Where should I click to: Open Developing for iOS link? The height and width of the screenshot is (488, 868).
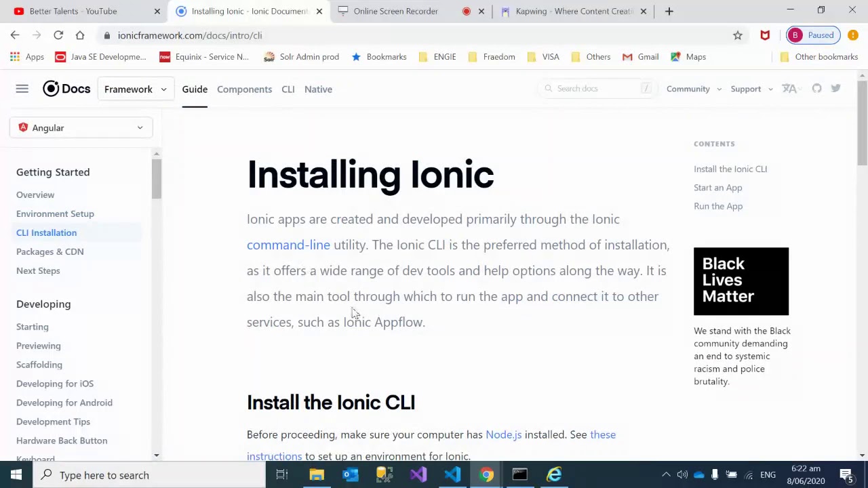(x=55, y=384)
